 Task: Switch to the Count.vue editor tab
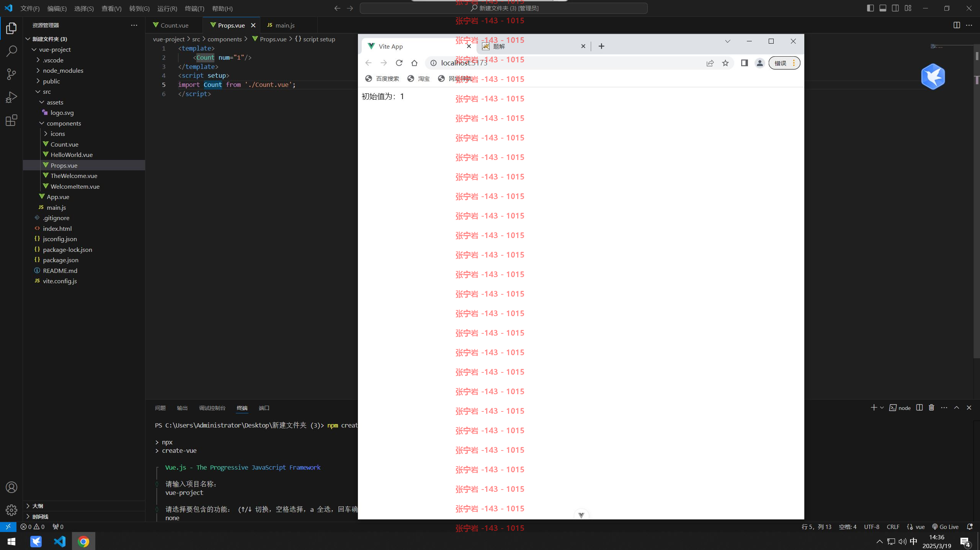pos(174,25)
